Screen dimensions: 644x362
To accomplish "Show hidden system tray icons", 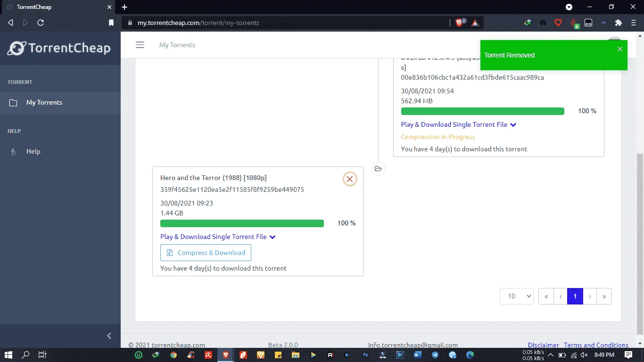I will coord(550,355).
